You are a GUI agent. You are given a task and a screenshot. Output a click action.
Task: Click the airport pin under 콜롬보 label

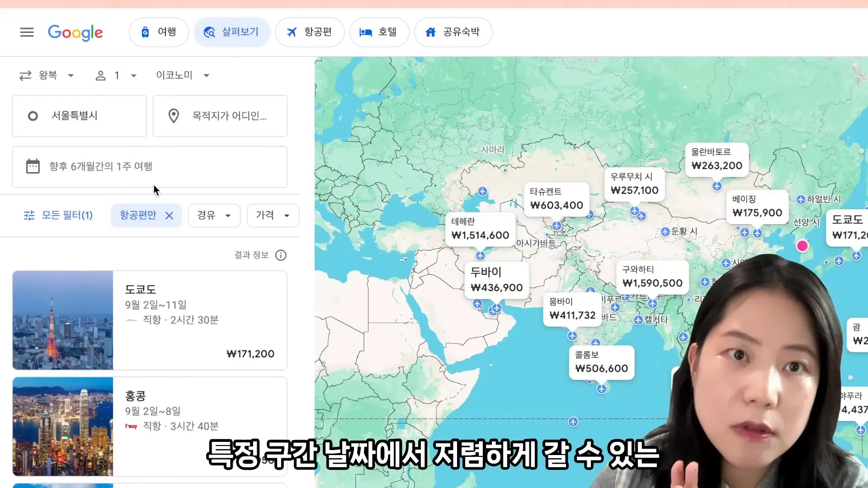601,389
